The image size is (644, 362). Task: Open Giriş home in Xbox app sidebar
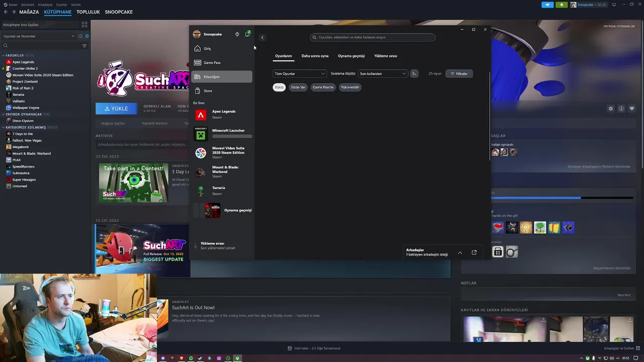point(222,49)
